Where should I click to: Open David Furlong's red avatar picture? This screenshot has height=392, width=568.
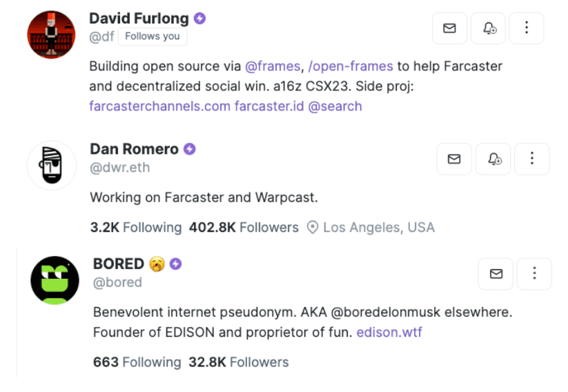point(51,35)
